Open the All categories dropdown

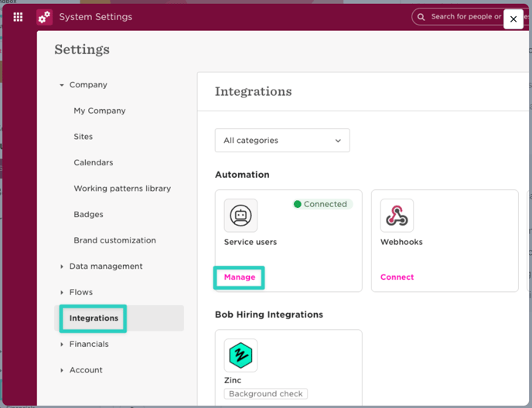tap(282, 140)
